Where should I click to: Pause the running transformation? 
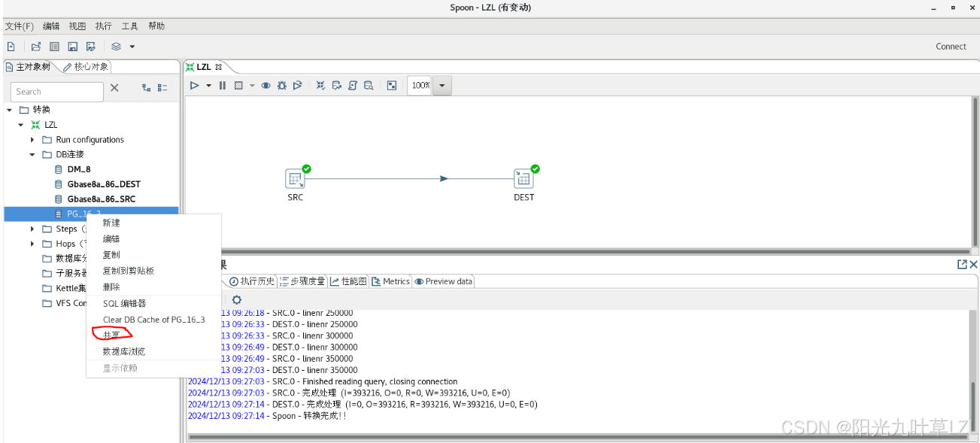click(x=223, y=86)
